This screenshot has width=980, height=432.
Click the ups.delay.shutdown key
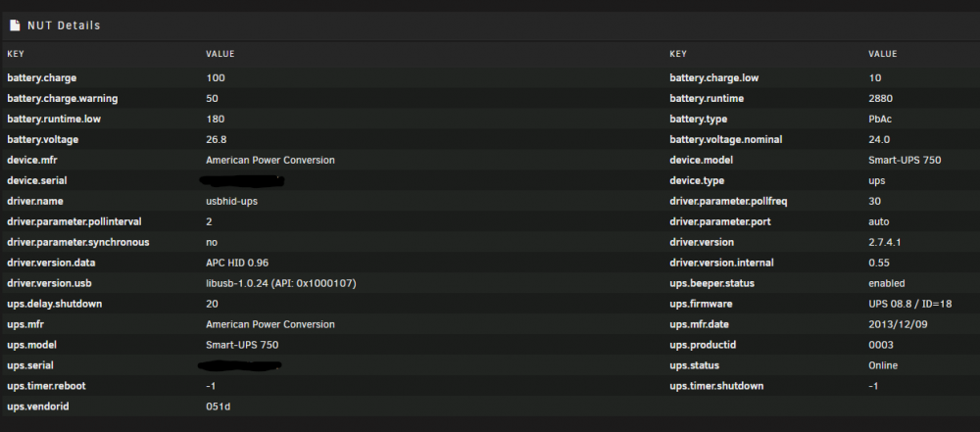54,304
